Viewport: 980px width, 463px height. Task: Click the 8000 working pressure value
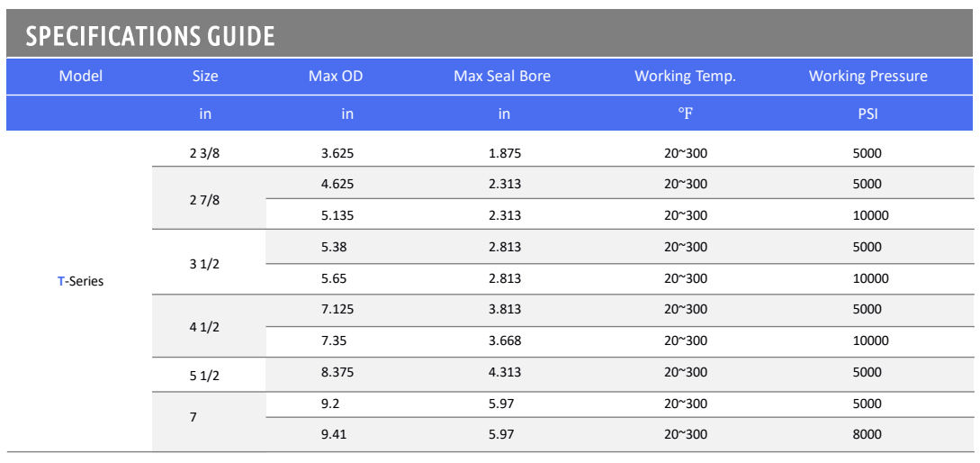[868, 435]
